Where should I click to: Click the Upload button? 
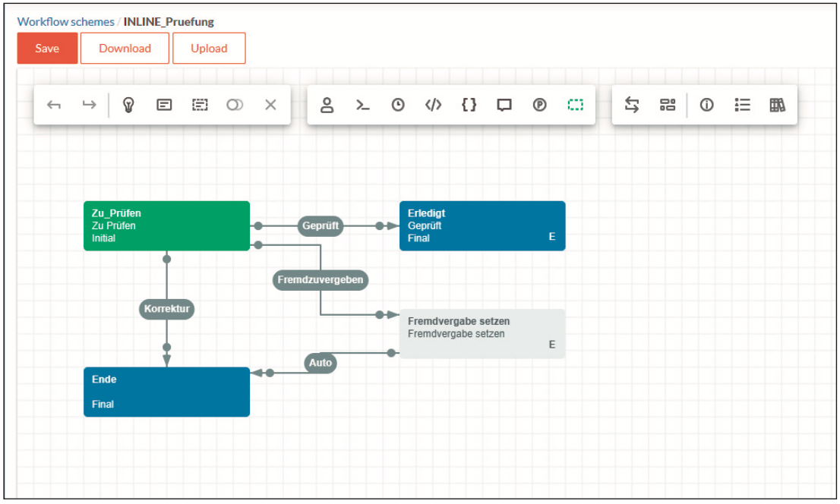click(209, 49)
